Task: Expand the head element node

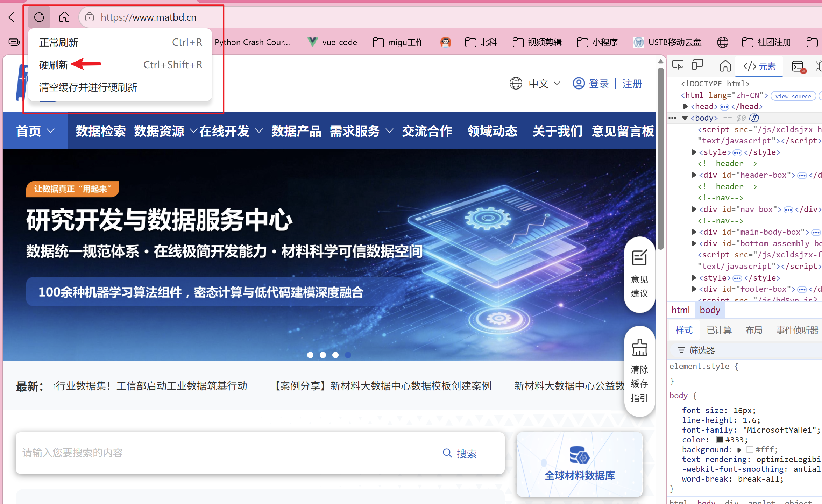Action: 686,106
